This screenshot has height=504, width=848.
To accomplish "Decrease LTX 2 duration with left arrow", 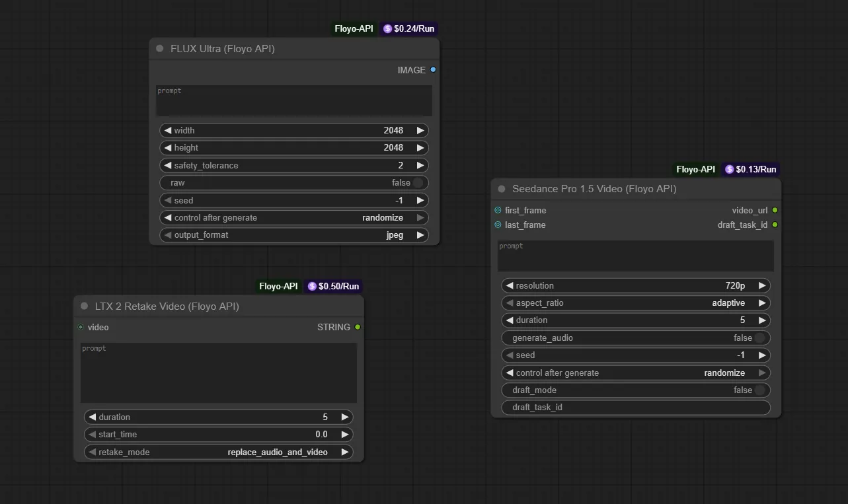I will click(93, 417).
